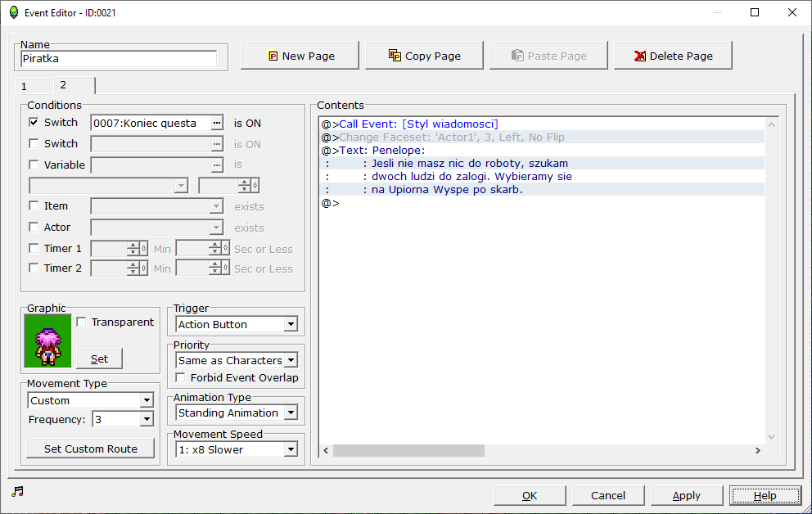
Task: Click the Cancel button
Action: (x=608, y=495)
